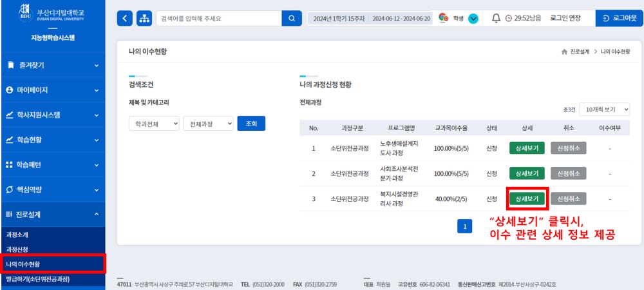Open the 전체과정 dropdown
This screenshot has height=290, width=644.
click(208, 124)
